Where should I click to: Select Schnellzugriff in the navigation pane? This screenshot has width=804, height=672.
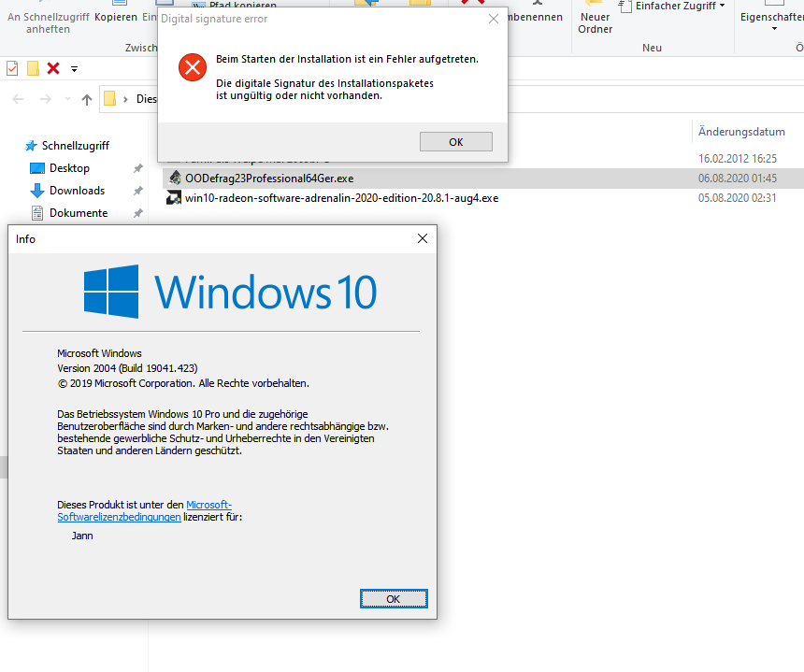[76, 146]
